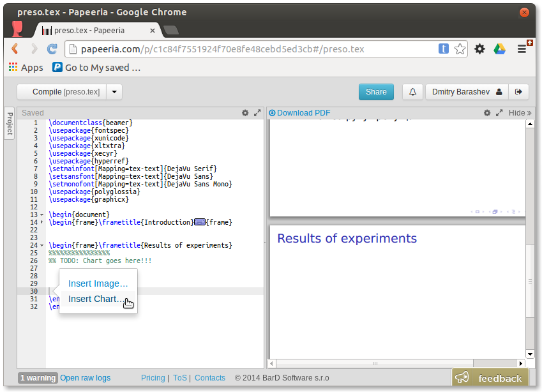Close the preso.tex browser tab
This screenshot has height=392, width=542.
pyautogui.click(x=153, y=31)
